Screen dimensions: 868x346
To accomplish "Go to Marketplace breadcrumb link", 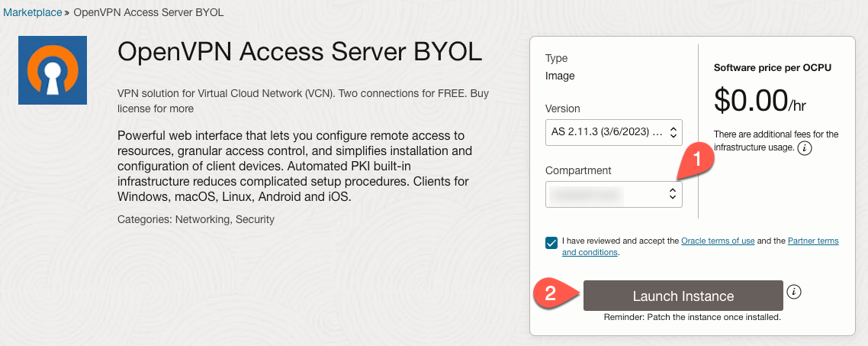I will click(32, 12).
